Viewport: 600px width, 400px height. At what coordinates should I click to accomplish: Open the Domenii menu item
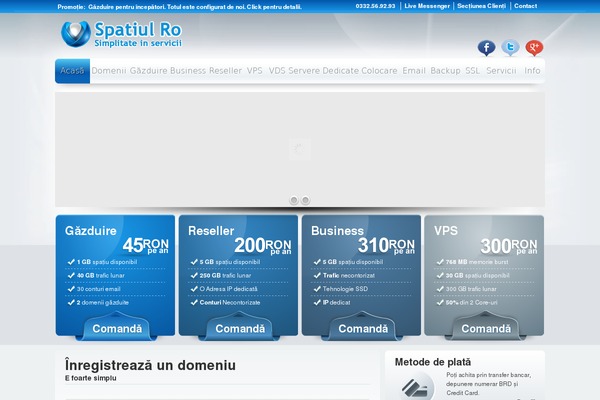pyautogui.click(x=109, y=71)
